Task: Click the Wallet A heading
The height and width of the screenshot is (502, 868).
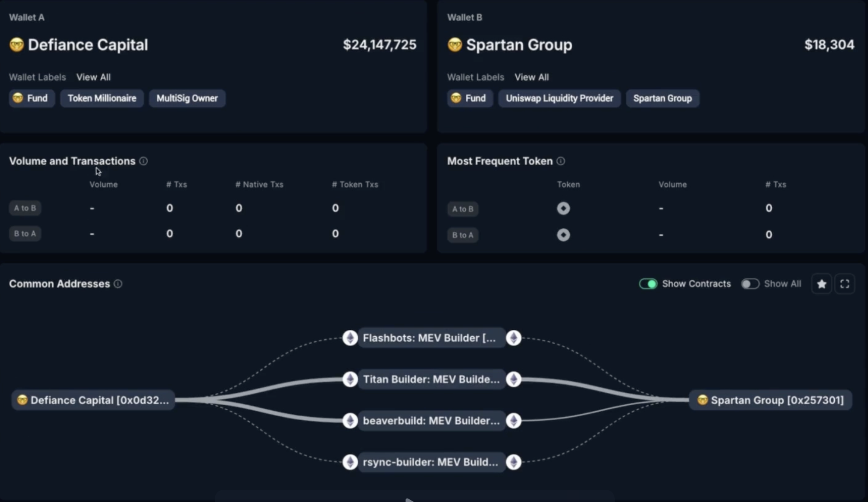Action: (27, 17)
